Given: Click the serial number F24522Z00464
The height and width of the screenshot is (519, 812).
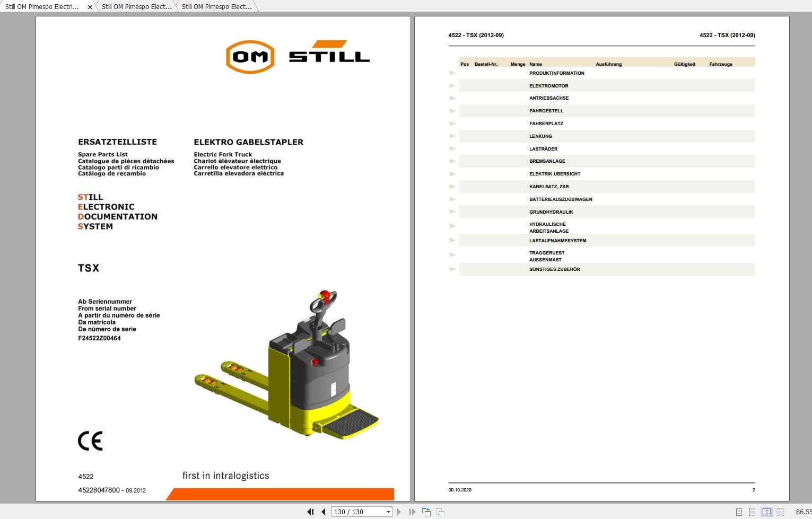Looking at the screenshot, I should coord(99,338).
